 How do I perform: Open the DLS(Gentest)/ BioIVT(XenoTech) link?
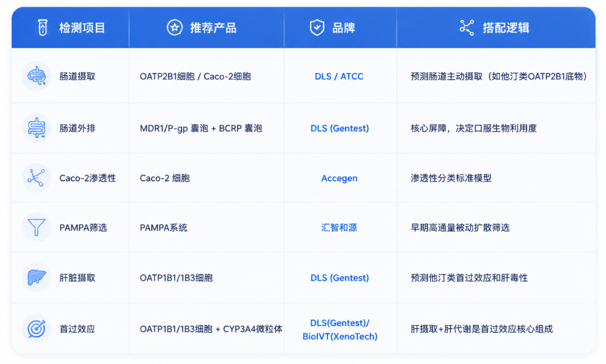click(340, 330)
